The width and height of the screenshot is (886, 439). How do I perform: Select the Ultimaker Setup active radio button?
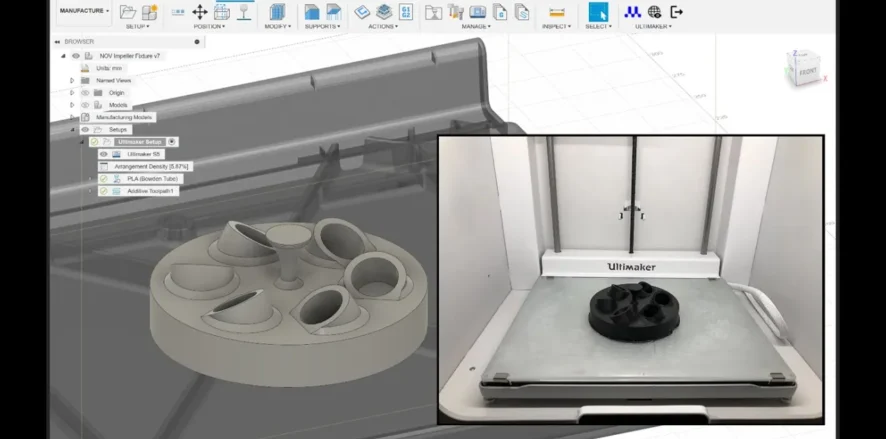click(172, 142)
